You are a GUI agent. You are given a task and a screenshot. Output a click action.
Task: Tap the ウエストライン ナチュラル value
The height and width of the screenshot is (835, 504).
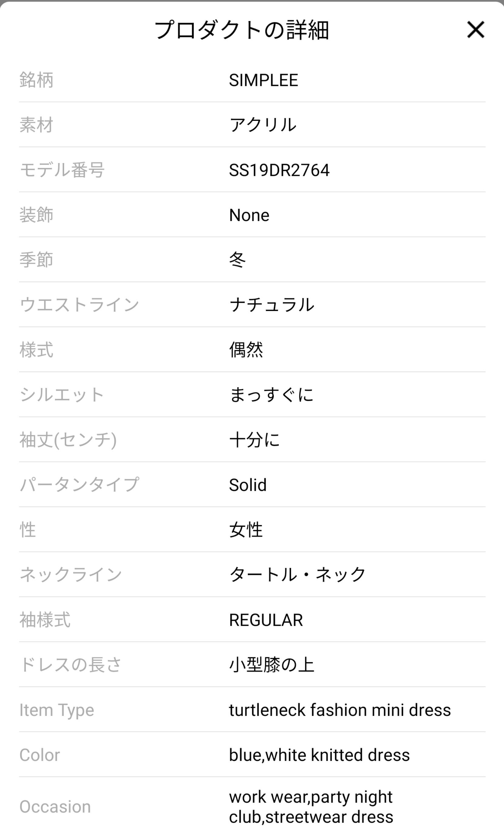pyautogui.click(x=272, y=305)
